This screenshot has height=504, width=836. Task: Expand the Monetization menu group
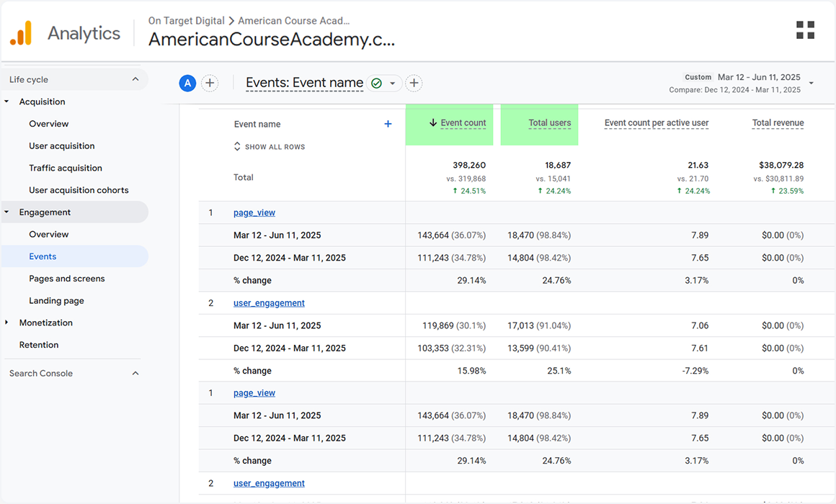point(7,323)
